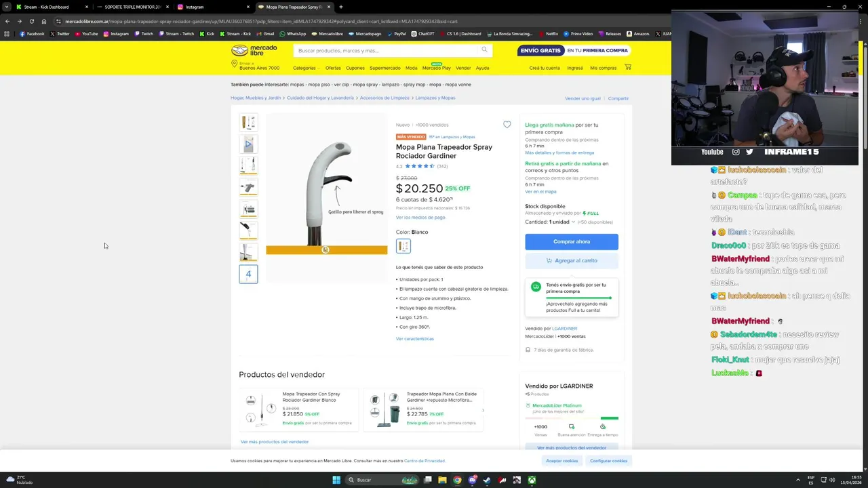Screen dimensions: 868x488
Task: Click the browser reload button
Action: (31, 21)
